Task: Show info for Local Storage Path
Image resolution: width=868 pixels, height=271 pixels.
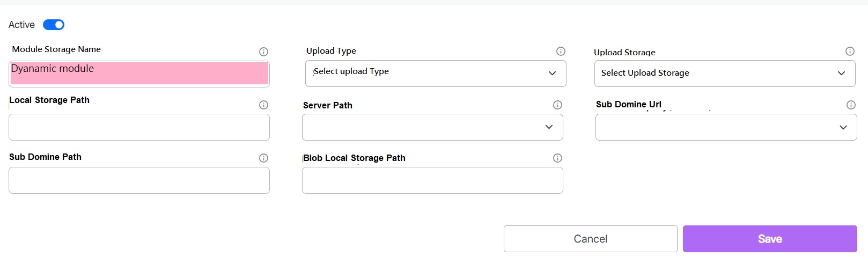Action: (263, 105)
